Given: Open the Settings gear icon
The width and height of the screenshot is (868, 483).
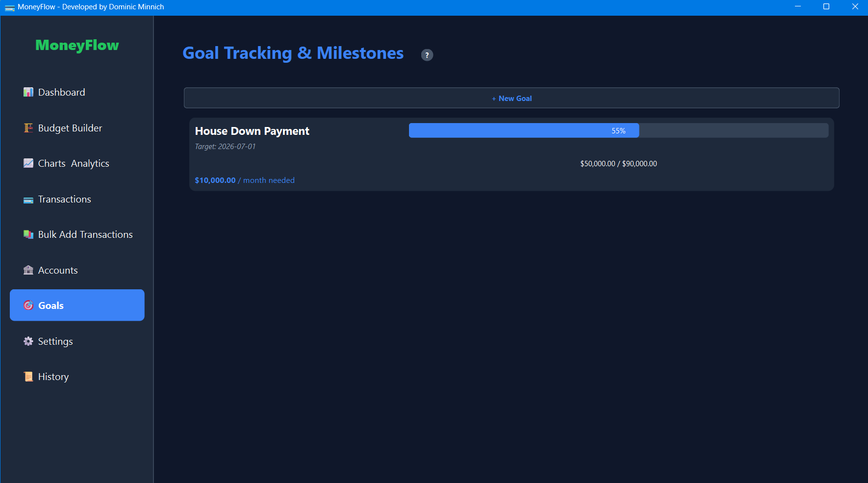Looking at the screenshot, I should click(28, 341).
